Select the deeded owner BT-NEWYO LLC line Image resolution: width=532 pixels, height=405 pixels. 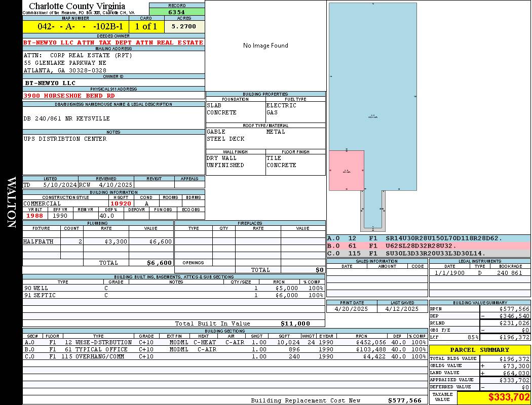pyautogui.click(x=113, y=43)
